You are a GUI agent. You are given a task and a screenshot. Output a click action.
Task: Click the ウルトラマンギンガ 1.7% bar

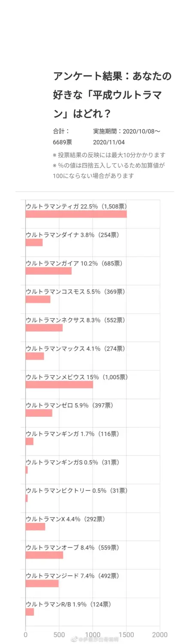(x=30, y=441)
